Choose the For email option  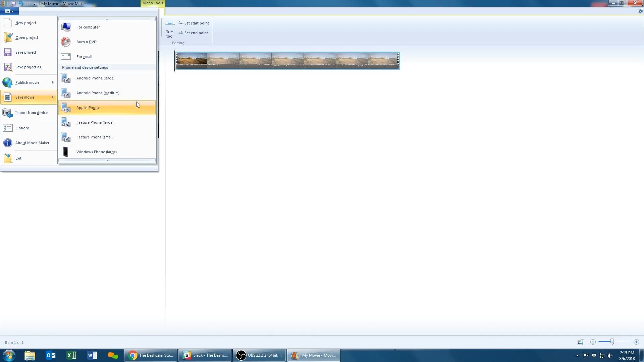pyautogui.click(x=84, y=57)
